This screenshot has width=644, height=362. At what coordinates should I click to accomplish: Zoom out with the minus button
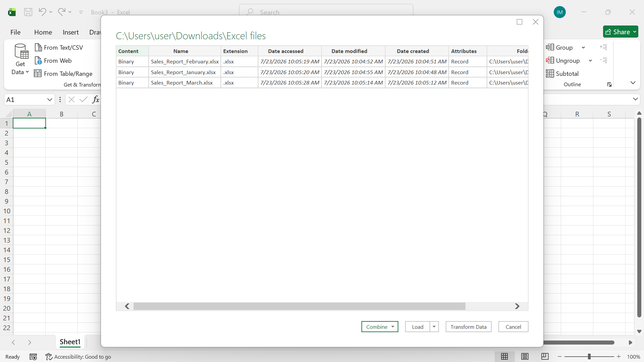click(560, 357)
